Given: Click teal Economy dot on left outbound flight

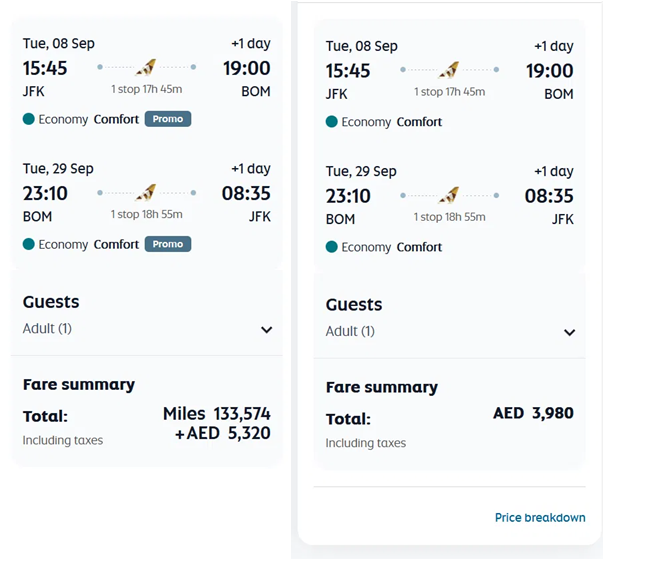Looking at the screenshot, I should (28, 119).
